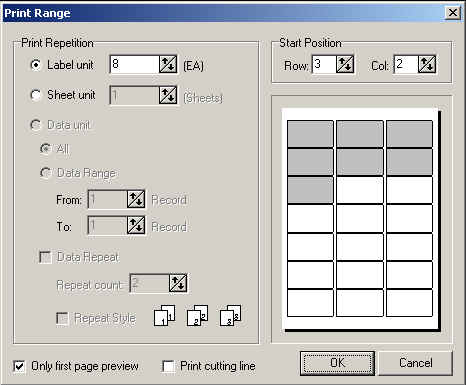Click first white label in preview
This screenshot has width=466, height=385.
pyautogui.click(x=360, y=190)
